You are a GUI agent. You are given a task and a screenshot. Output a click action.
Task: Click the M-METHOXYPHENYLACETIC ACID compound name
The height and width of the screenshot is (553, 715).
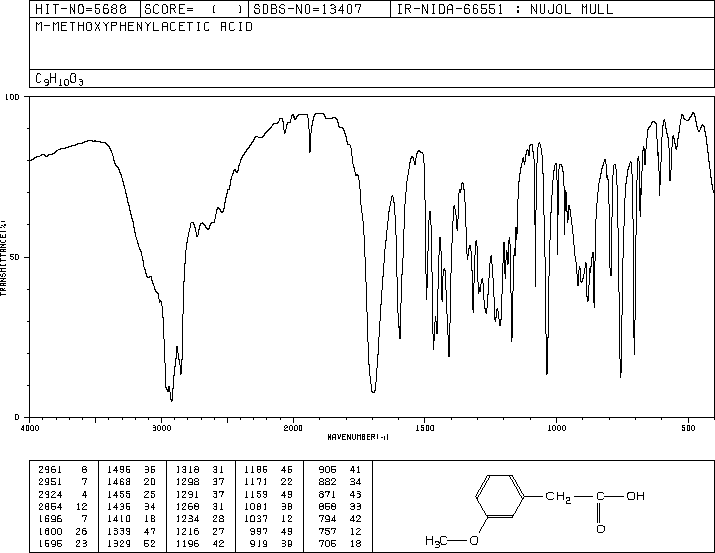click(144, 27)
